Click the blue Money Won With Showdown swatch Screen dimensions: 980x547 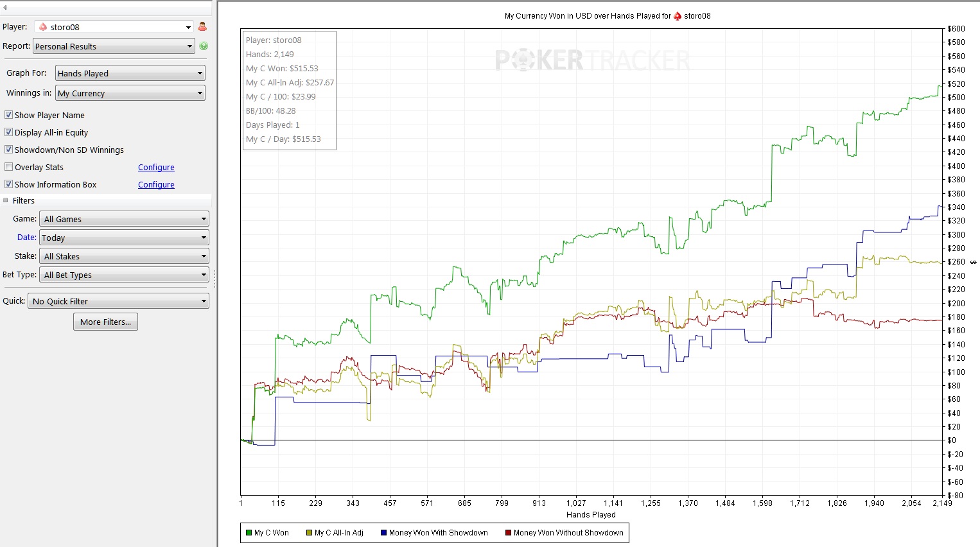pos(383,533)
